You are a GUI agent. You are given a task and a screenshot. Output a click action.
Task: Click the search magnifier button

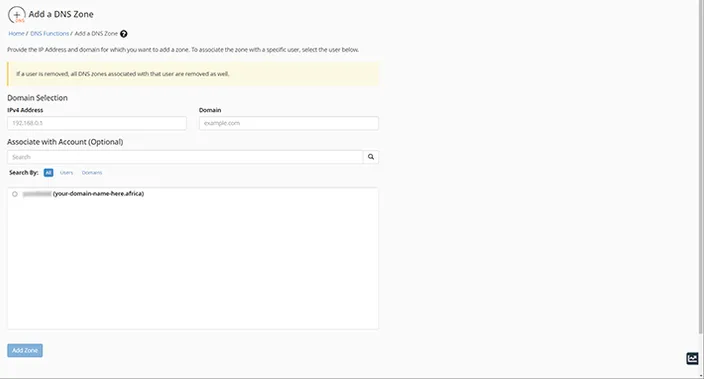click(x=371, y=157)
